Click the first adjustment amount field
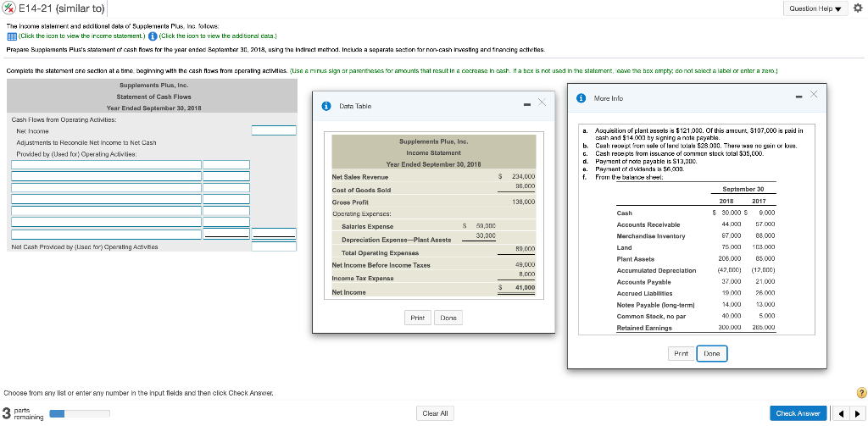 click(x=226, y=165)
